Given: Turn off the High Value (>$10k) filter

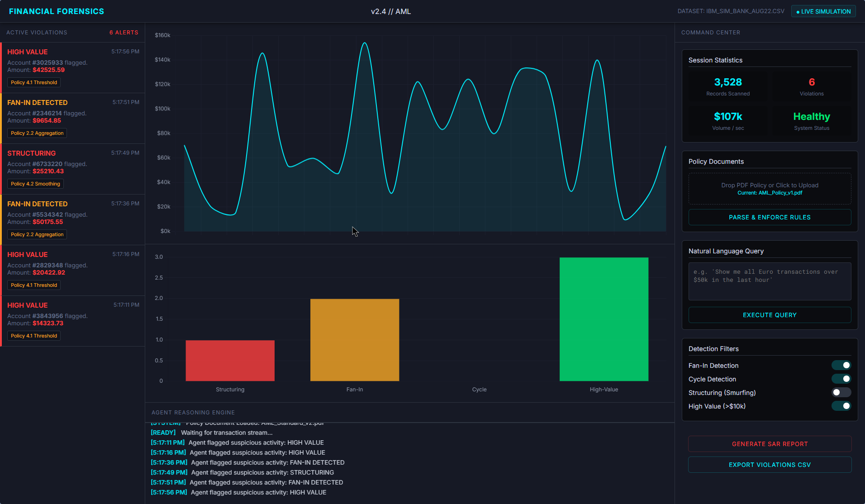Looking at the screenshot, I should tap(841, 406).
